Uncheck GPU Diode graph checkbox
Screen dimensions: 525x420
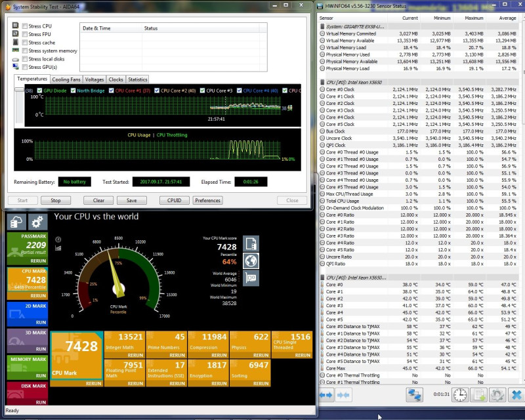(x=39, y=91)
